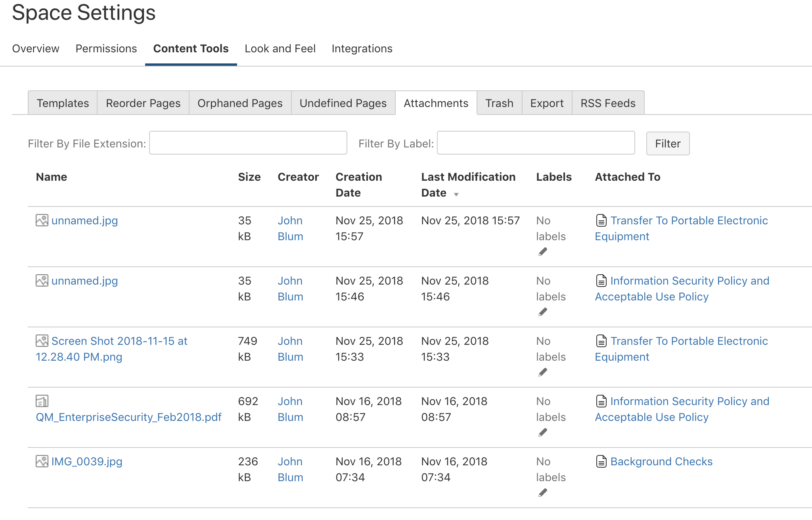Select the Orphaned Pages sub-tab

240,103
